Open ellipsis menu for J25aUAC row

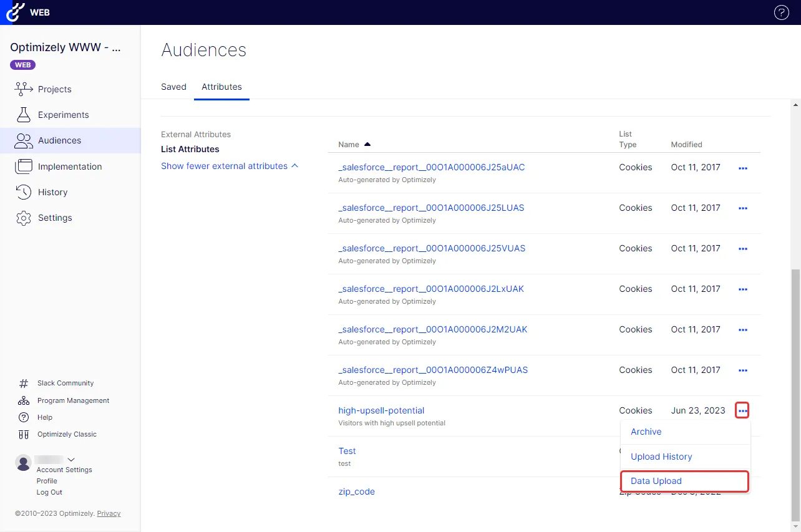click(742, 168)
